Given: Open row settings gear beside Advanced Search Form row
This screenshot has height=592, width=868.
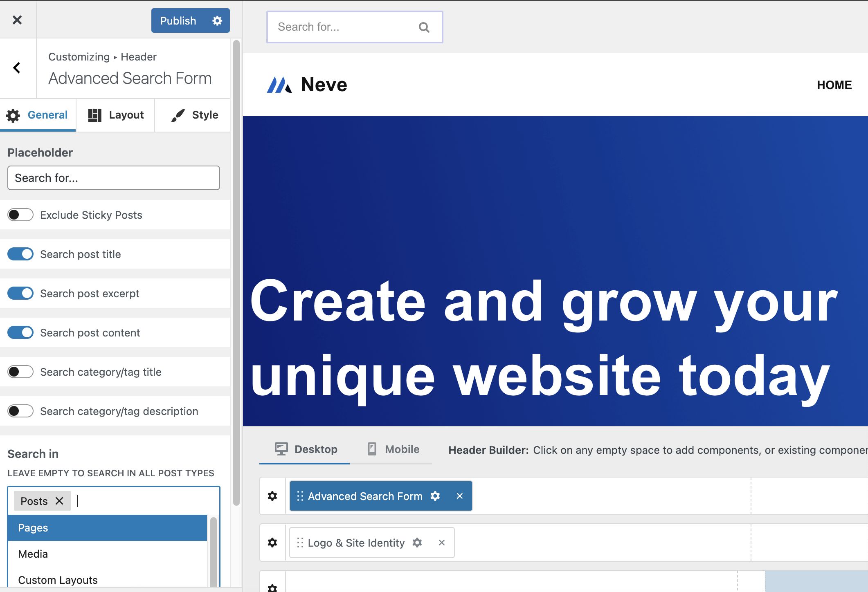Looking at the screenshot, I should click(272, 496).
